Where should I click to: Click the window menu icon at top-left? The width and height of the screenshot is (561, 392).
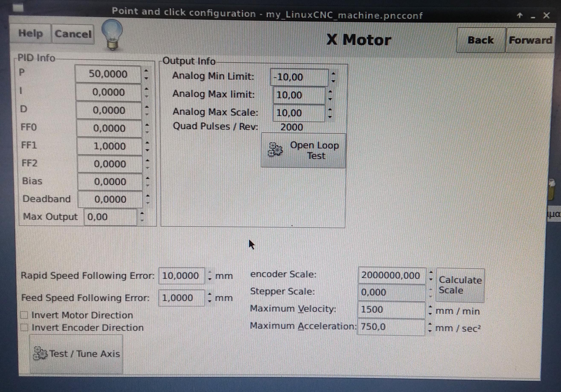(18, 8)
